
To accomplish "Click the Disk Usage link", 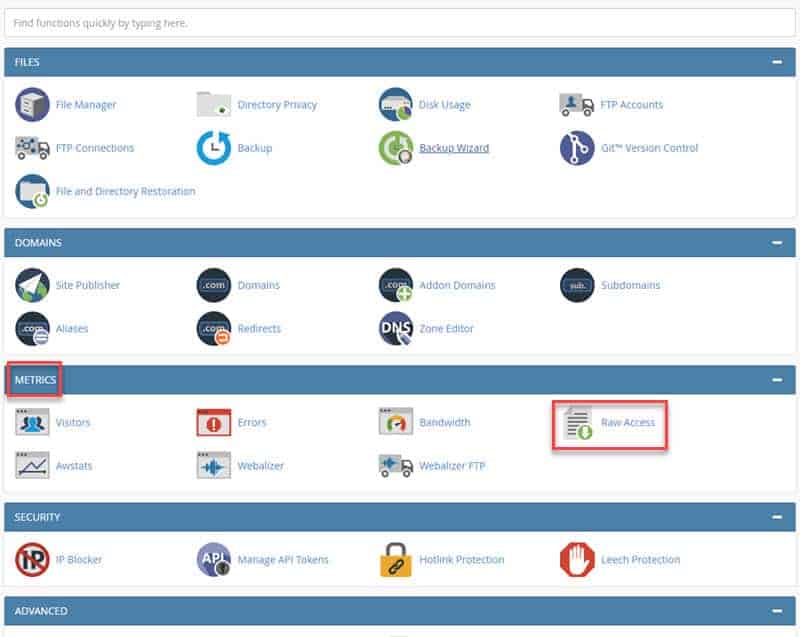I will coord(444,105).
